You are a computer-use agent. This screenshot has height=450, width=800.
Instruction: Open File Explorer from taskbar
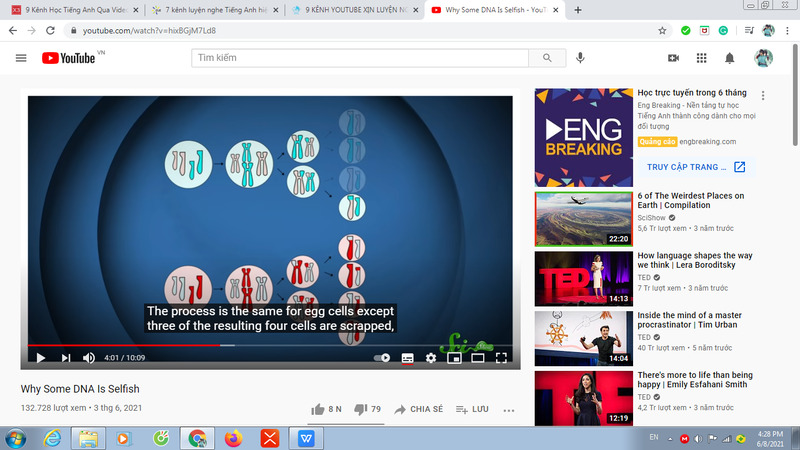88,438
